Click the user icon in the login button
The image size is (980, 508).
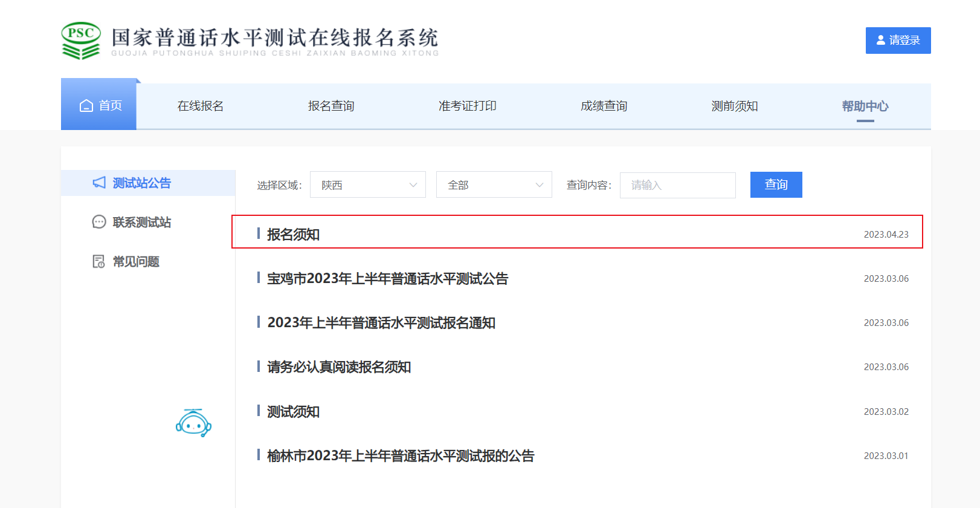tap(881, 40)
